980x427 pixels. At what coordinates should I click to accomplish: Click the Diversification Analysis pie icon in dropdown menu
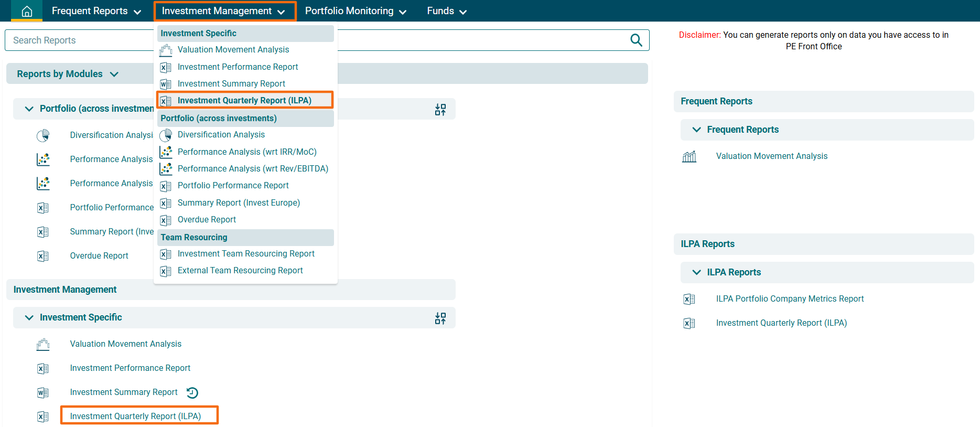[166, 135]
